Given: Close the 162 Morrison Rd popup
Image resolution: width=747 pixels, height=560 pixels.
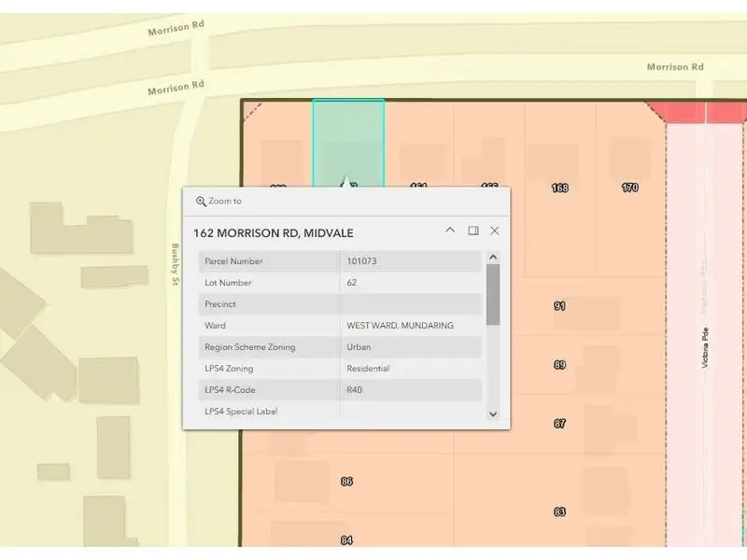Looking at the screenshot, I should pos(495,231).
